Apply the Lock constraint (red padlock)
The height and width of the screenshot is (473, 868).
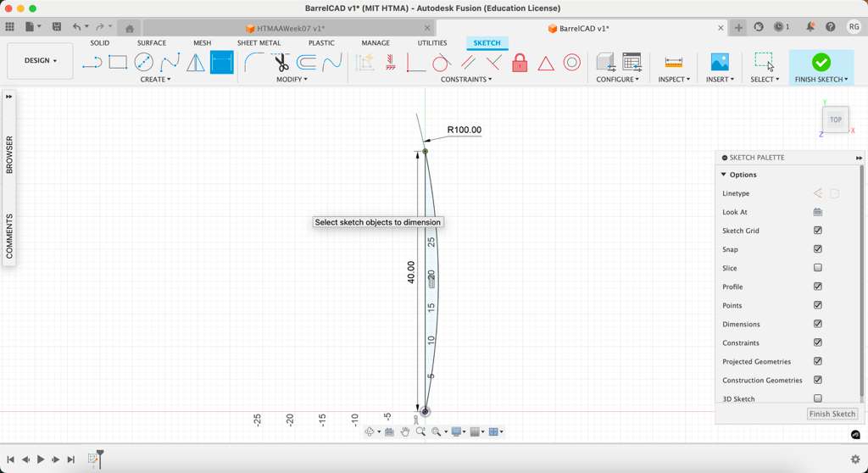[x=520, y=63]
